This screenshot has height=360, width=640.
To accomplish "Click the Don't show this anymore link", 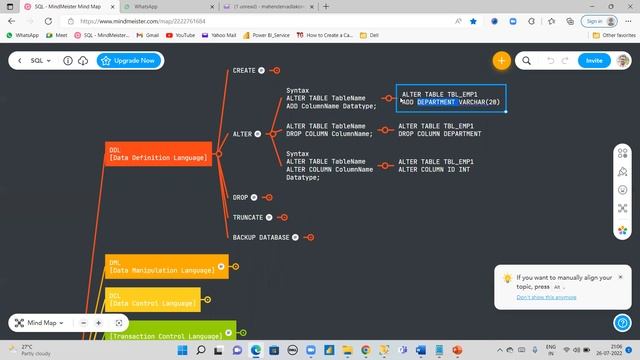I will (x=546, y=297).
